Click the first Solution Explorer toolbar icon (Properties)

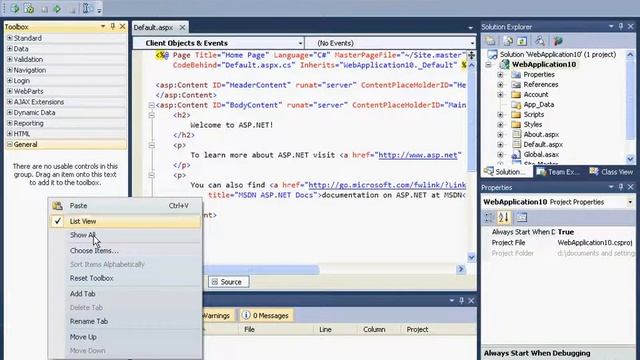click(x=490, y=41)
